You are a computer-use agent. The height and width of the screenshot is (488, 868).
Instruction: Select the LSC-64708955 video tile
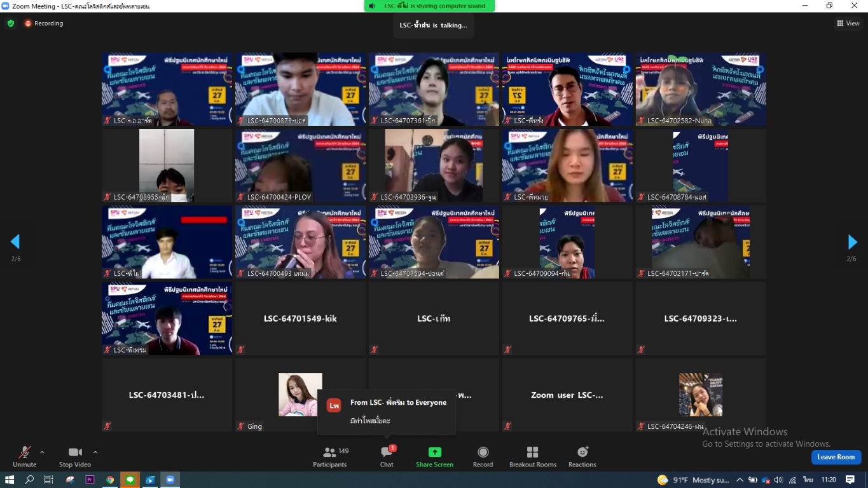tap(167, 166)
